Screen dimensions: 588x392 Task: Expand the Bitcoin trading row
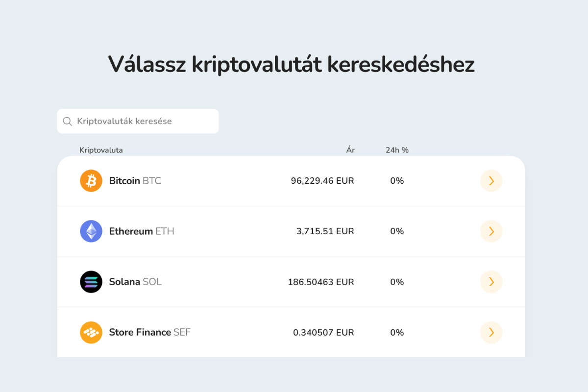(x=292, y=180)
